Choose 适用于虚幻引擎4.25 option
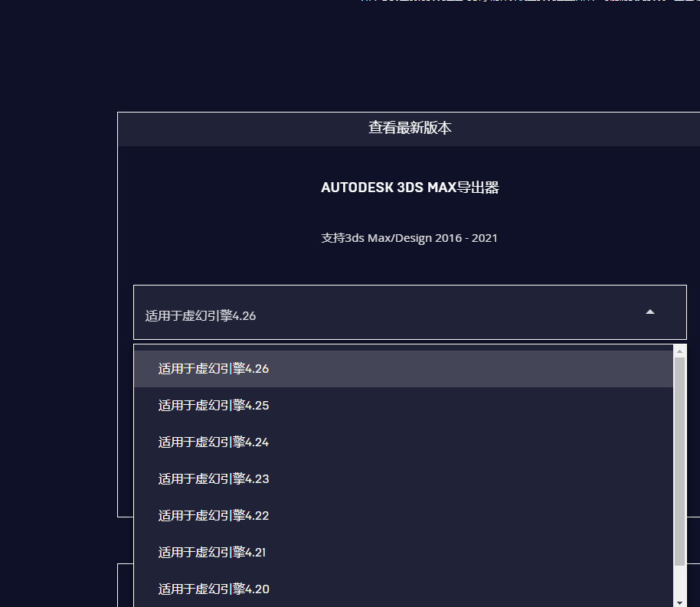The image size is (700, 607). (403, 406)
